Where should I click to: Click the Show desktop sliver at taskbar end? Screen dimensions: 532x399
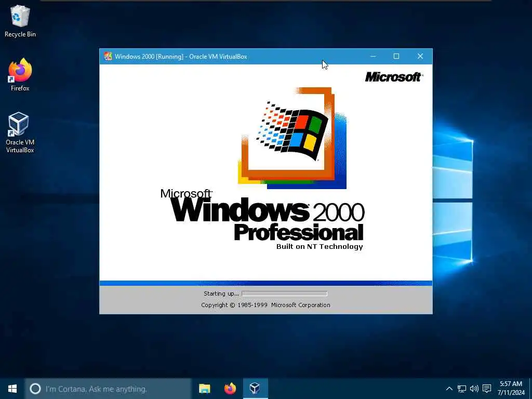pyautogui.click(x=530, y=389)
